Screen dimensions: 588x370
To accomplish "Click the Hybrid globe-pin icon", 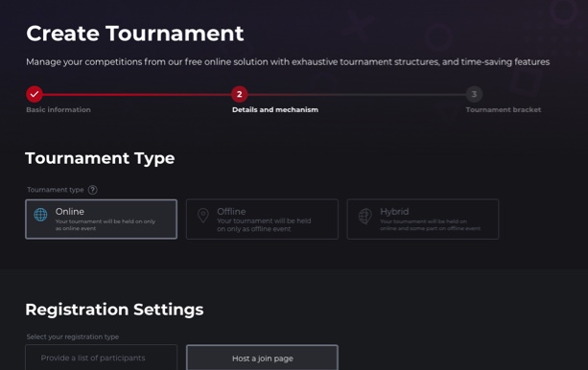I will 365,217.
